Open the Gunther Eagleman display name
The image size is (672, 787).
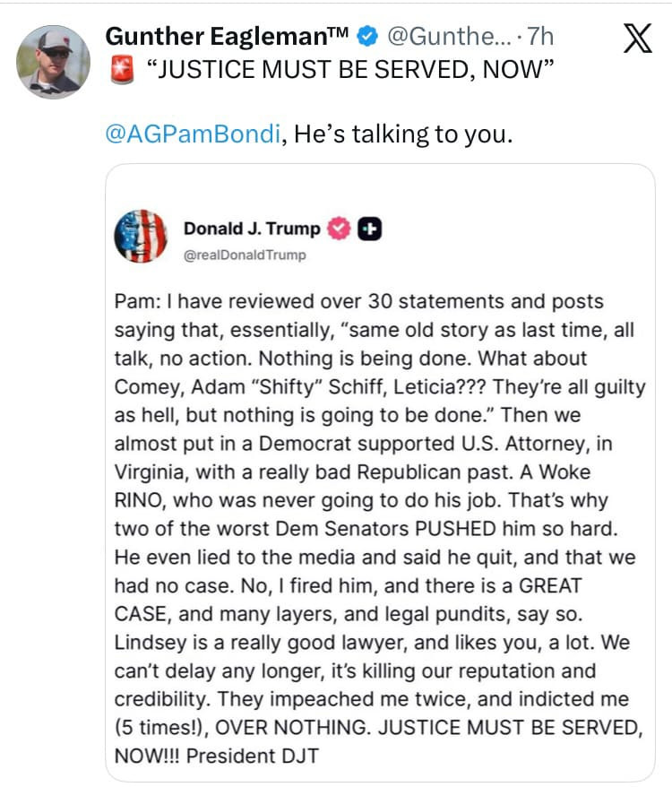click(215, 37)
